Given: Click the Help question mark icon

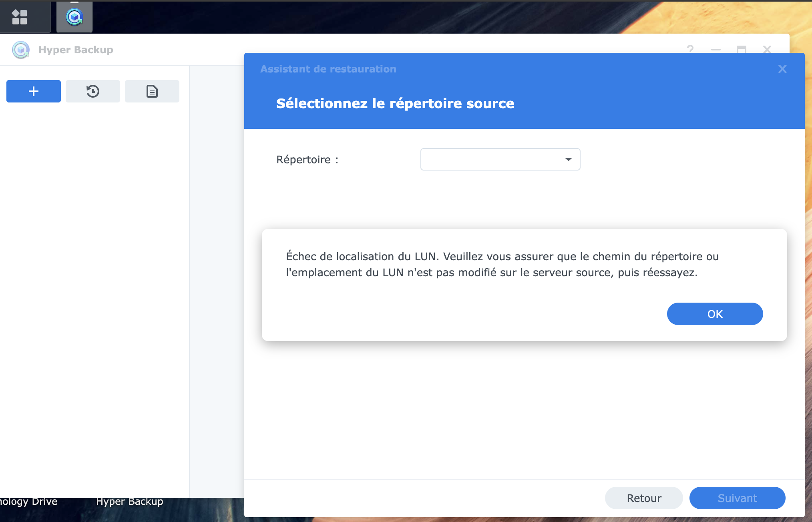Looking at the screenshot, I should click(x=690, y=49).
